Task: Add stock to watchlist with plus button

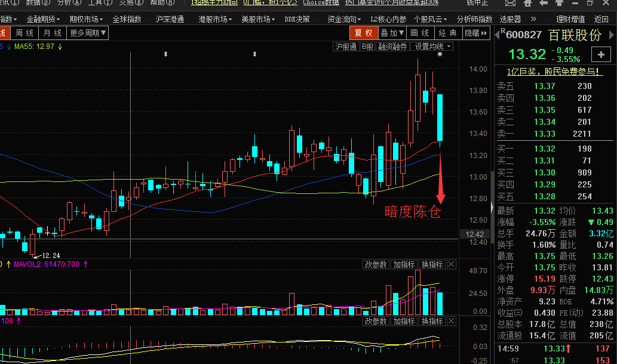Action: (600, 55)
